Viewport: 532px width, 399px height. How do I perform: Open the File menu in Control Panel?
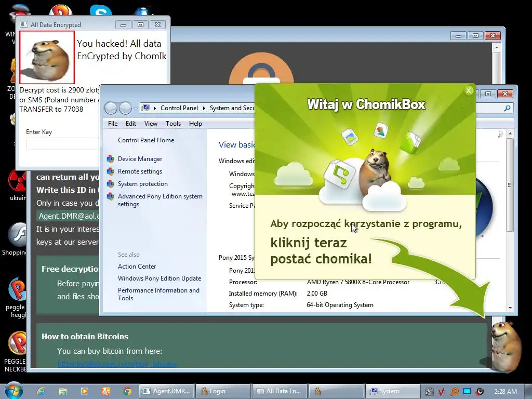pos(113,124)
